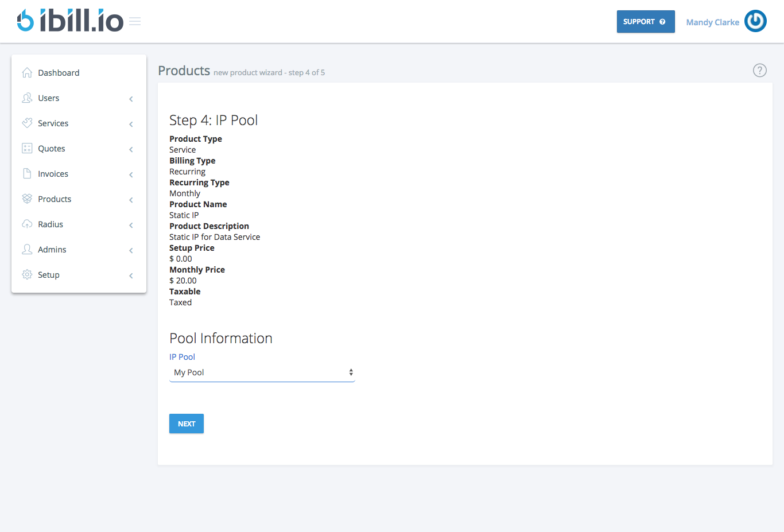
Task: Click the SUPPORT button
Action: click(646, 21)
